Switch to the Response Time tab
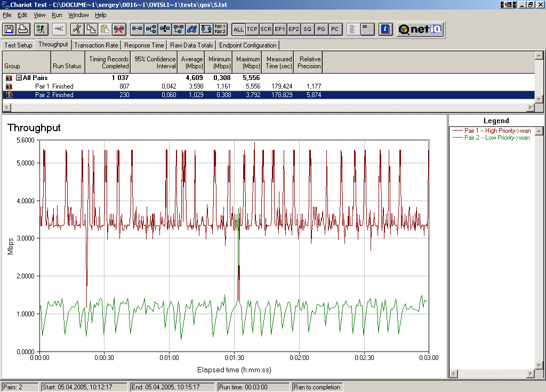 144,45
